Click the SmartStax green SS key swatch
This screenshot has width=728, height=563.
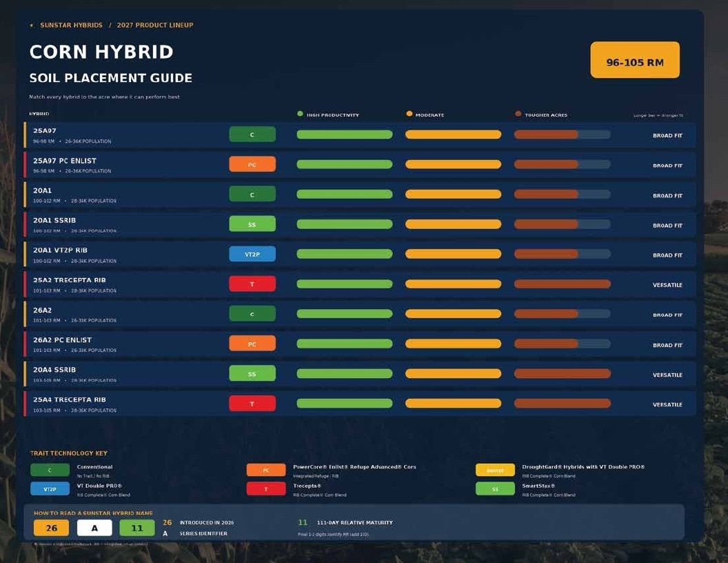pos(495,489)
